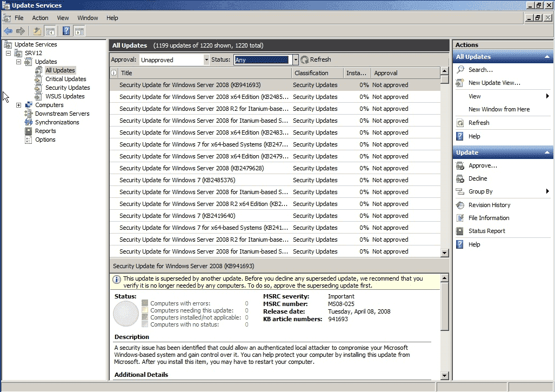Select All Updates tree item
This screenshot has width=555, height=392.
pyautogui.click(x=60, y=70)
